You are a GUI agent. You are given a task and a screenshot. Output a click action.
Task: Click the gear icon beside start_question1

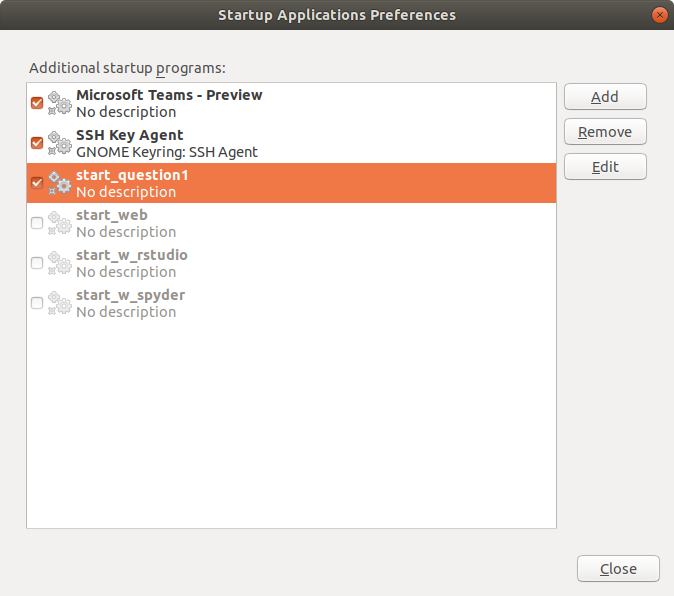pos(59,183)
